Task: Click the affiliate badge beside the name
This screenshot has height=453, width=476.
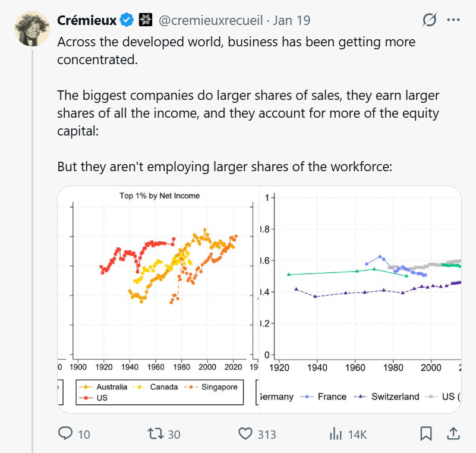Action: 144,20
